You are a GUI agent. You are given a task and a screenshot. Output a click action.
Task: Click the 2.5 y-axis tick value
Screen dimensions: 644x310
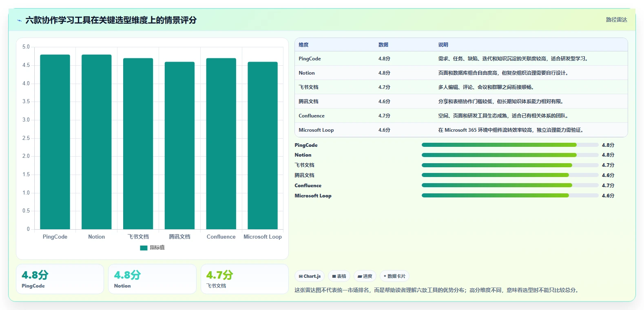tap(26, 138)
